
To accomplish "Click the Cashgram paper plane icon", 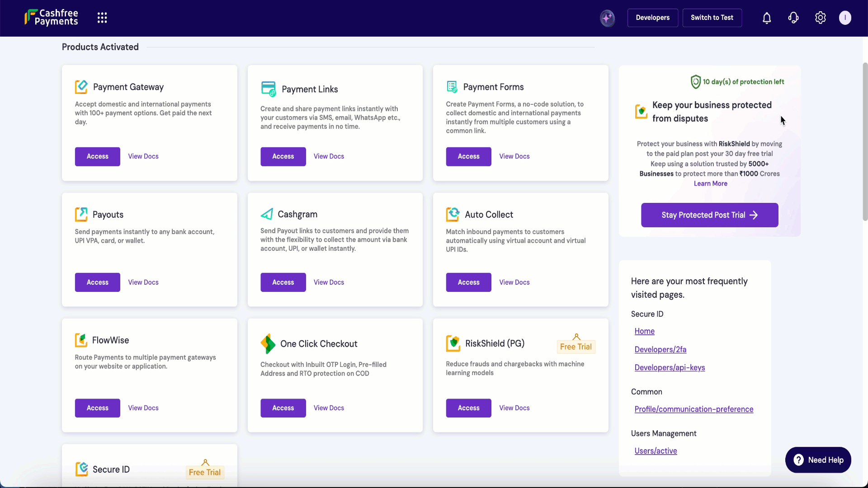I will [x=267, y=214].
